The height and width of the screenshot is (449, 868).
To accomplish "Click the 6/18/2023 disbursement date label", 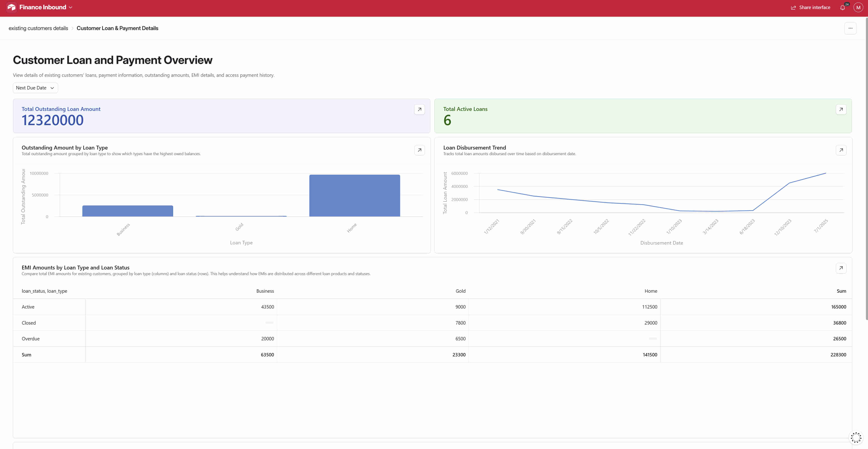I will coord(747,227).
